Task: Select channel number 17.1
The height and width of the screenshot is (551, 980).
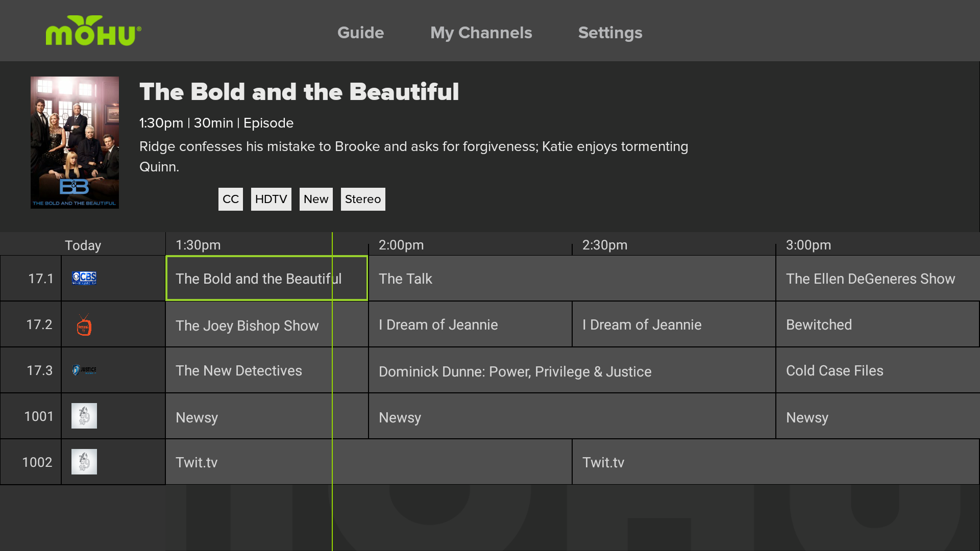Action: (x=41, y=279)
